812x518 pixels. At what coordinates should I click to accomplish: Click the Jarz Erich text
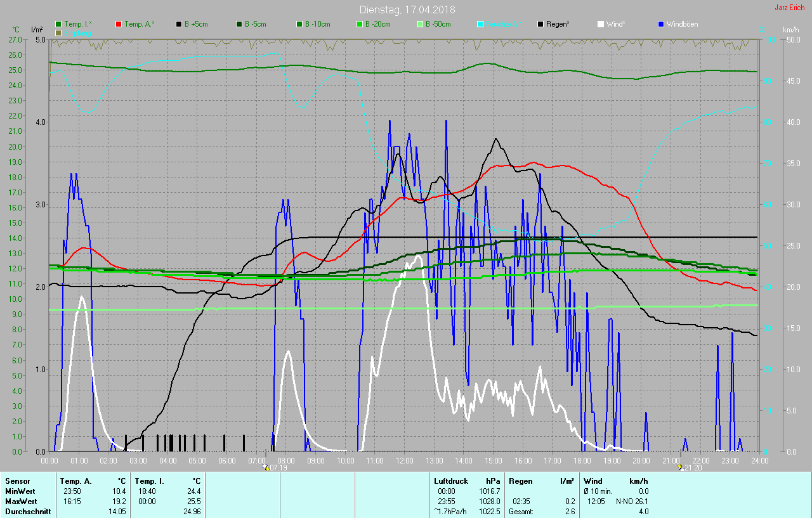tap(789, 8)
